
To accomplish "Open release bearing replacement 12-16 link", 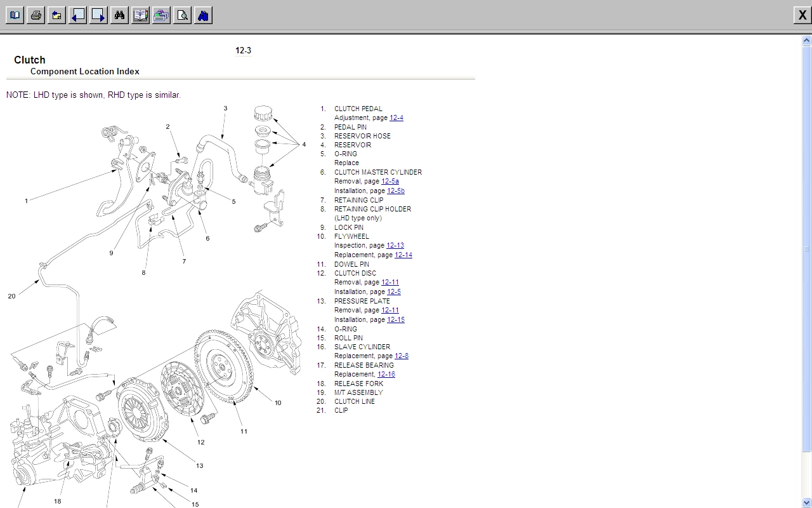I will [386, 375].
